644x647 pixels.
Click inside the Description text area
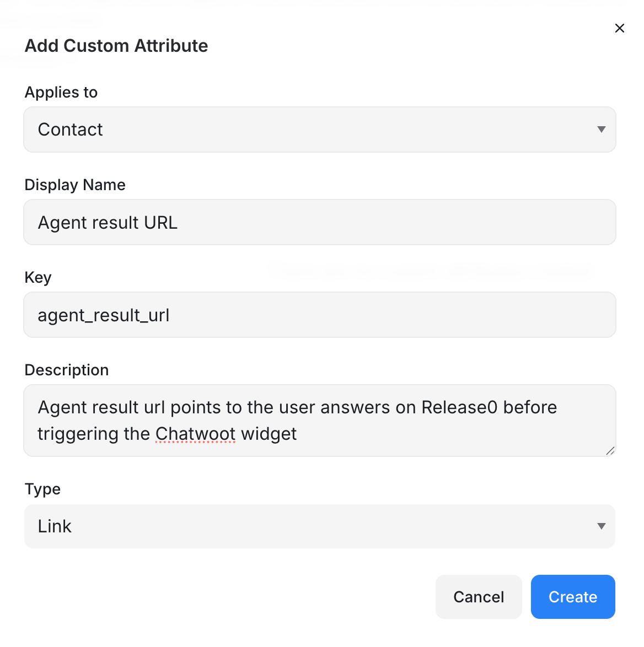[x=320, y=420]
